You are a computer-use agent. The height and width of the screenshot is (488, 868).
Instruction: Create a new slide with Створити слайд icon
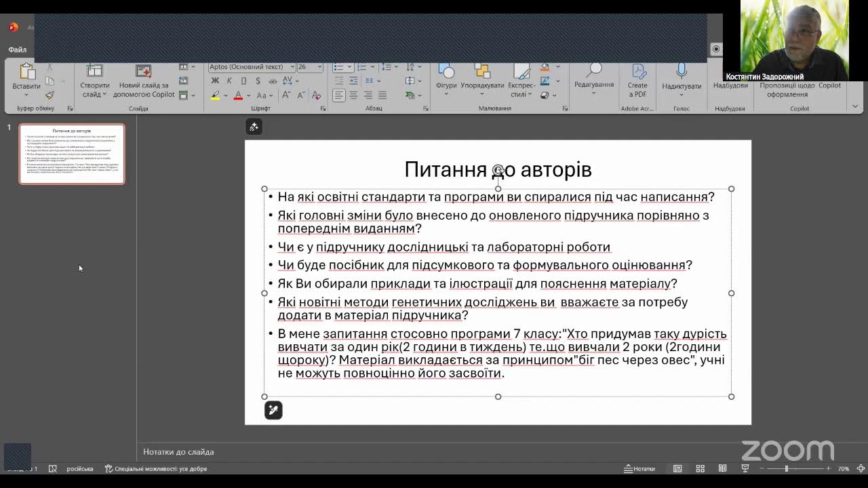point(95,70)
